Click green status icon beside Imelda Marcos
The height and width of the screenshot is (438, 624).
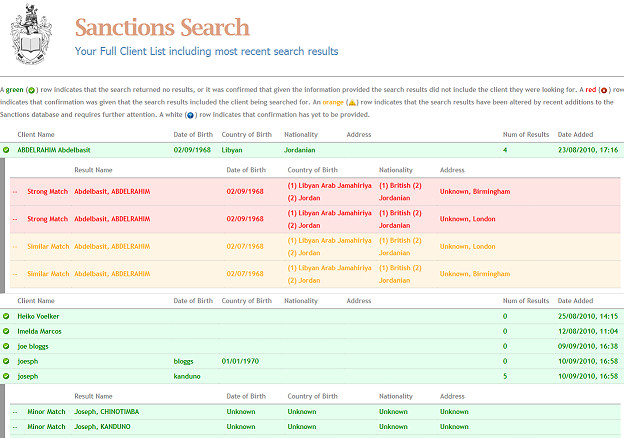pos(6,331)
